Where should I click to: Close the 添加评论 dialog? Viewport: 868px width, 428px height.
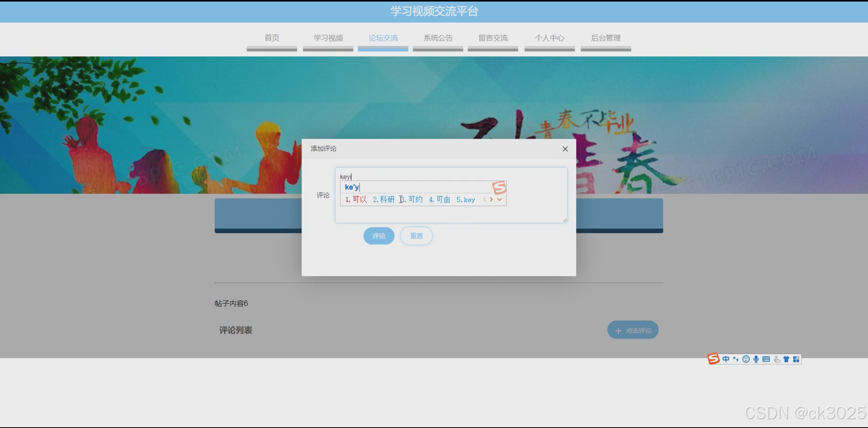coord(565,149)
